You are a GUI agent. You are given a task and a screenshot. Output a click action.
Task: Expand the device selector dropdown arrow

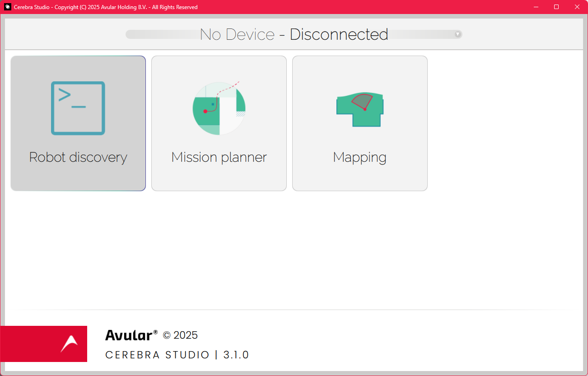457,34
